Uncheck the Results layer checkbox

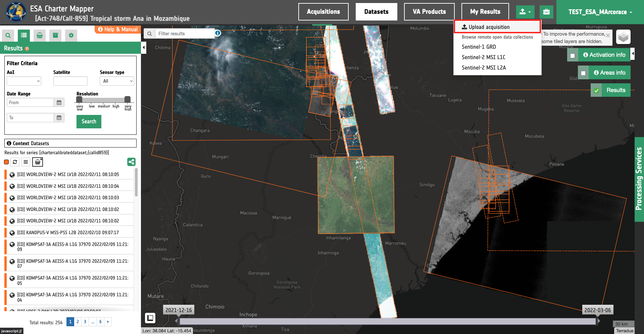click(596, 90)
